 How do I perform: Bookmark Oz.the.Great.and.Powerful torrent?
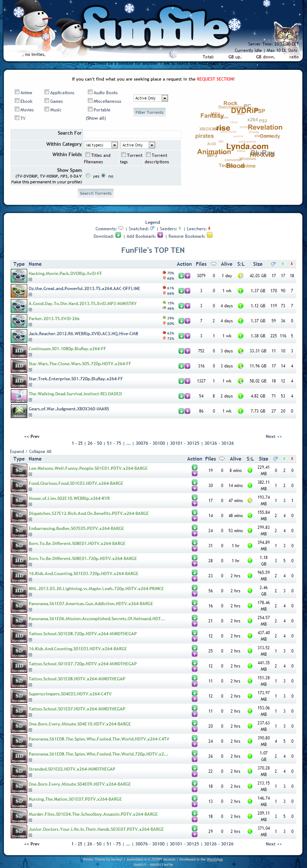[x=188, y=291]
